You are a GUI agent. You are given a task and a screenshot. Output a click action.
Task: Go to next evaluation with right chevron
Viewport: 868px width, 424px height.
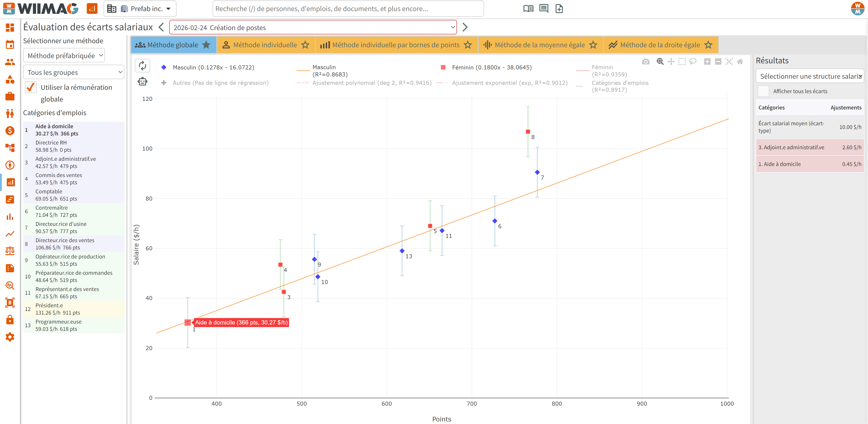coord(465,27)
